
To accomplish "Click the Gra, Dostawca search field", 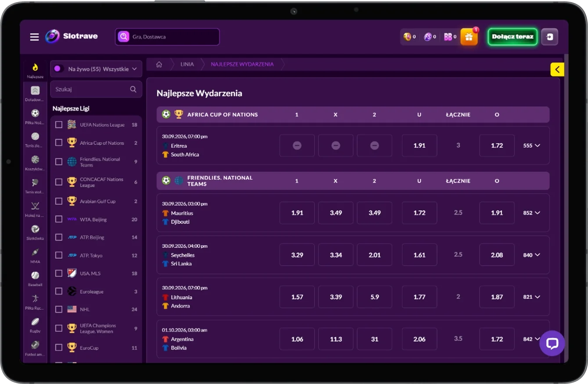I will click(167, 37).
